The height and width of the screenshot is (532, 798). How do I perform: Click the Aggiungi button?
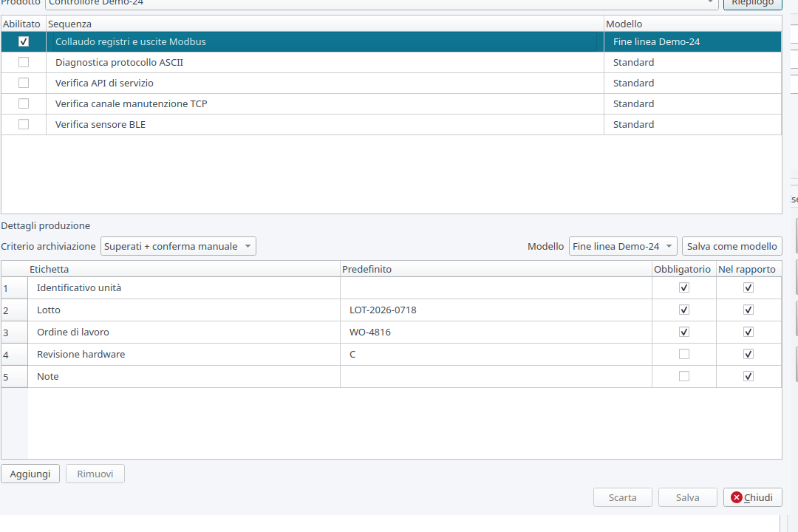pyautogui.click(x=30, y=474)
